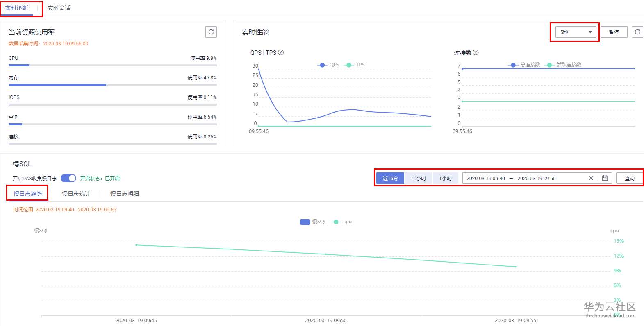Click the 空间 usage progress bar
Viewport: 644px width, 326px height.
[x=113, y=124]
